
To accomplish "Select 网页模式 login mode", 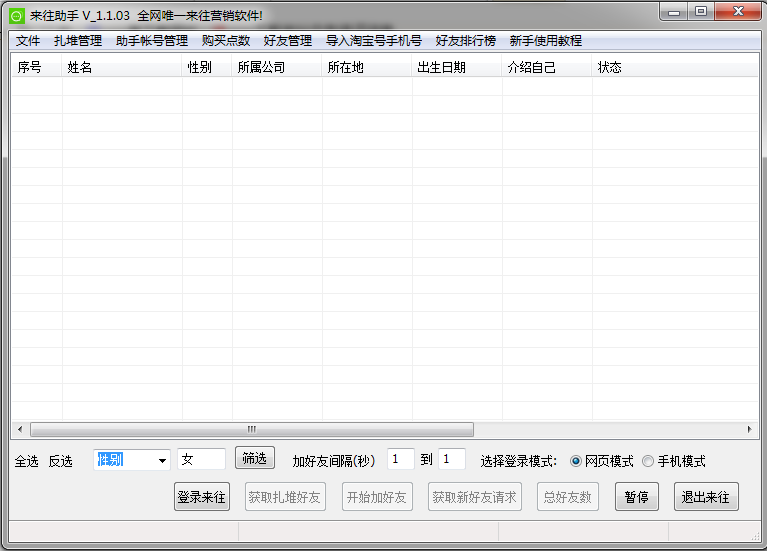I will [x=576, y=461].
